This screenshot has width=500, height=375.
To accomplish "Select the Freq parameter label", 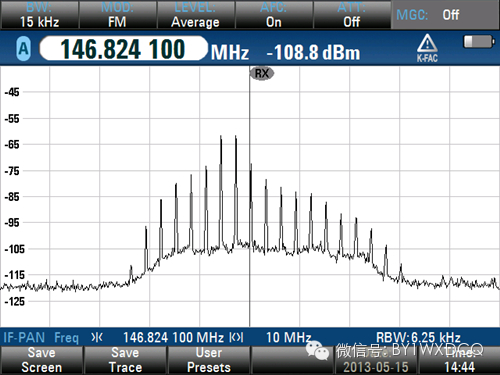I will point(66,338).
